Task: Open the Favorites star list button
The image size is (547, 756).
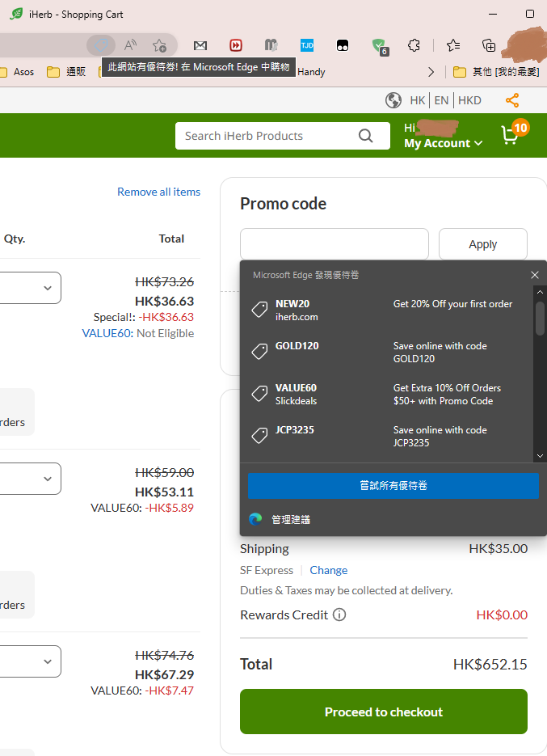Action: click(x=453, y=45)
